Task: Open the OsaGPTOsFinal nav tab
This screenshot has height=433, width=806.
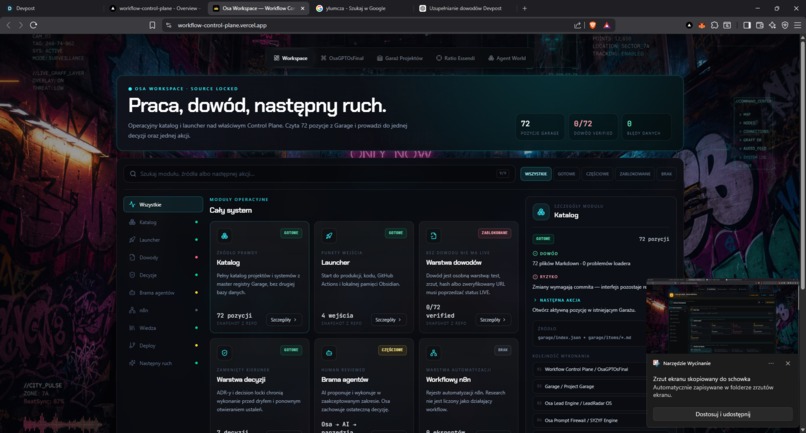Action: [342, 58]
